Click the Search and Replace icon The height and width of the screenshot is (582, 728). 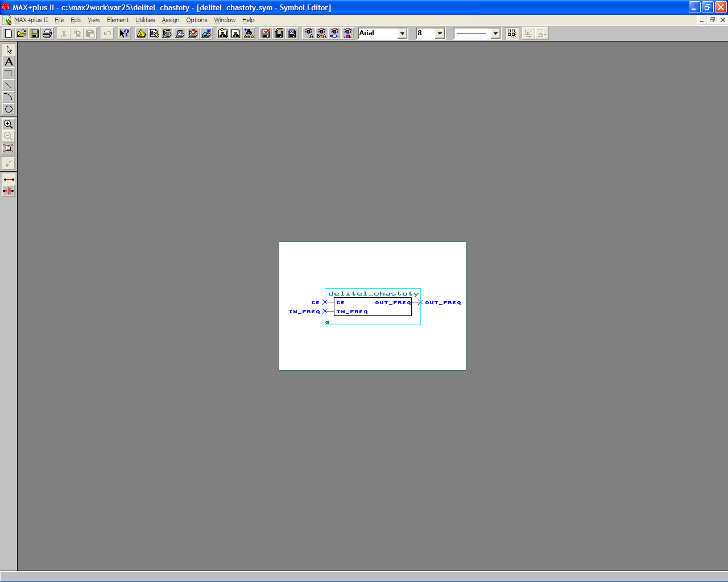coord(322,34)
